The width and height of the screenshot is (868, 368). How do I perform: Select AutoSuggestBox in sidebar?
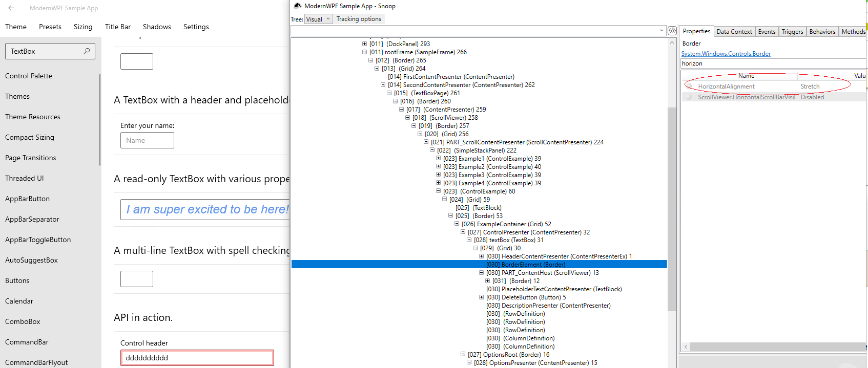click(31, 260)
